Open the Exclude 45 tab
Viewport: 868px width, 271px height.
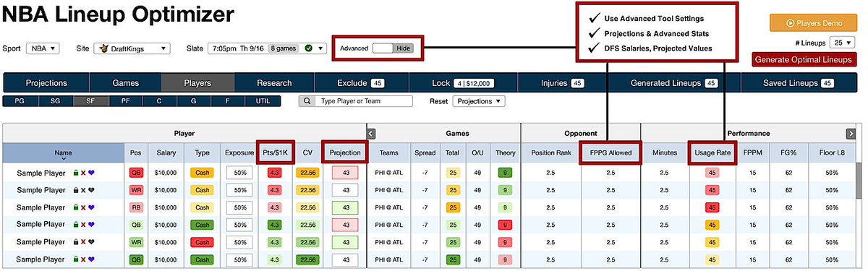[x=362, y=83]
